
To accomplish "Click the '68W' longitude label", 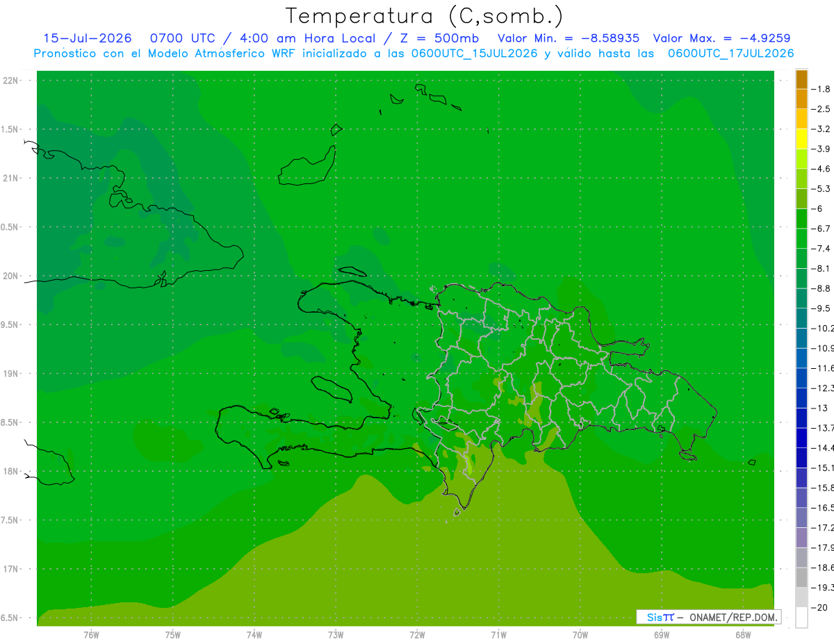I will click(x=743, y=634).
